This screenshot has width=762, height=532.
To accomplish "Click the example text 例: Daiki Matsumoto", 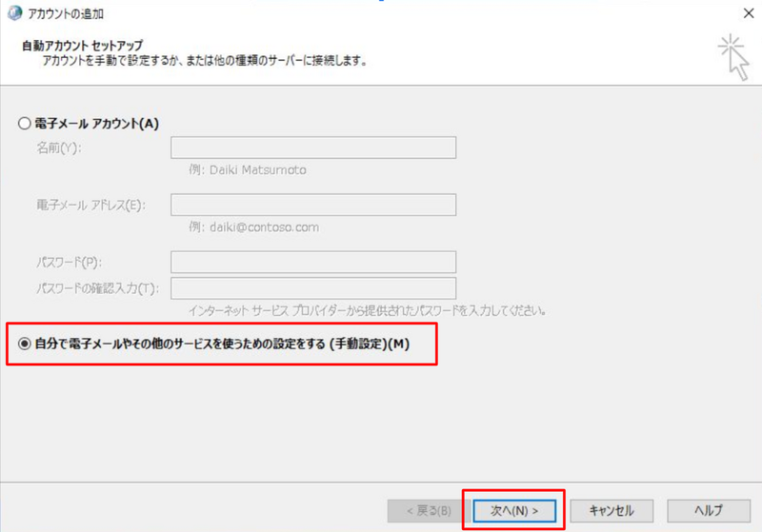I will tap(248, 170).
